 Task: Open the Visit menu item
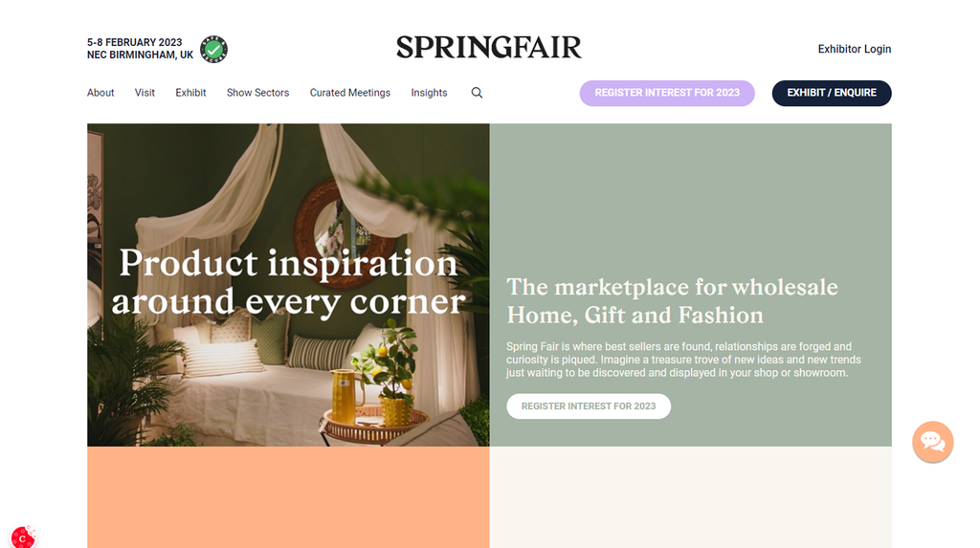pyautogui.click(x=145, y=93)
